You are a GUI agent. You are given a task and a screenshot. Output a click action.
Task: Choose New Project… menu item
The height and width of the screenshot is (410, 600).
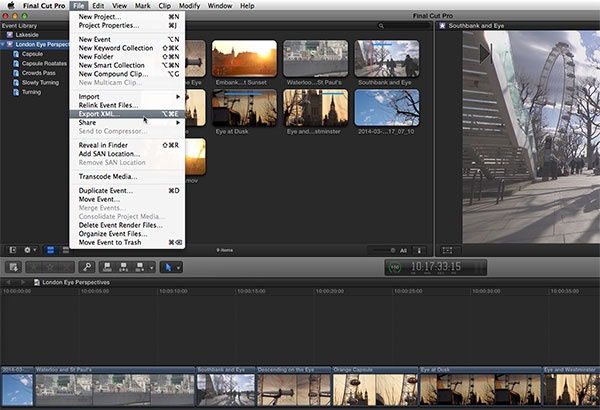127,16
